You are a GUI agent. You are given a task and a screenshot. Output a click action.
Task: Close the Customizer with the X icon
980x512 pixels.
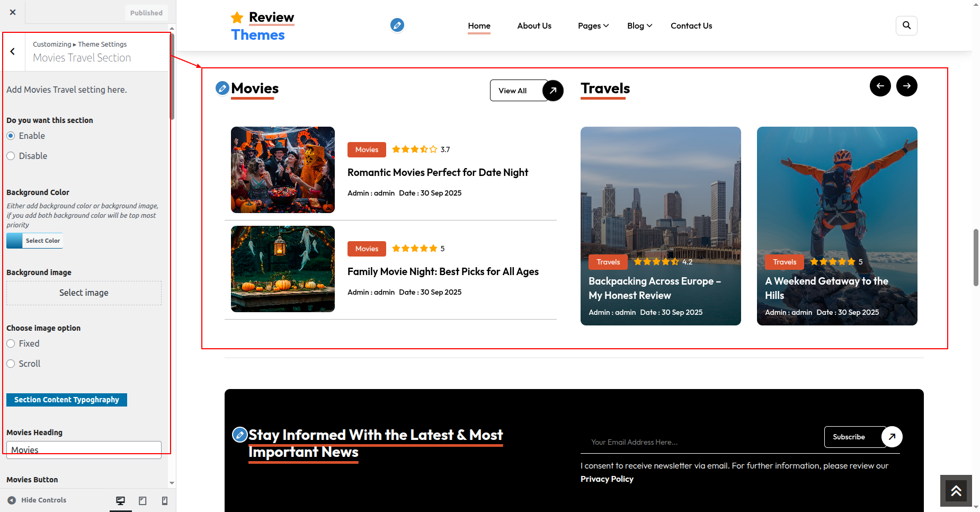[13, 12]
